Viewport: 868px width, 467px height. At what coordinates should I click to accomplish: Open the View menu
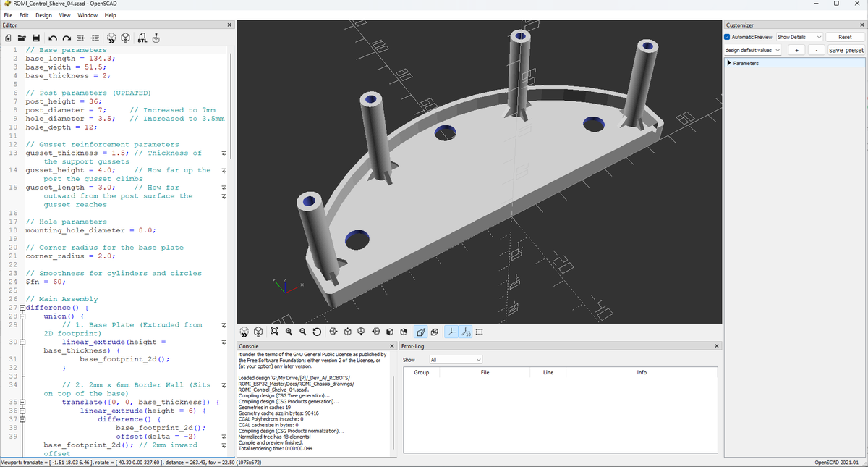65,15
